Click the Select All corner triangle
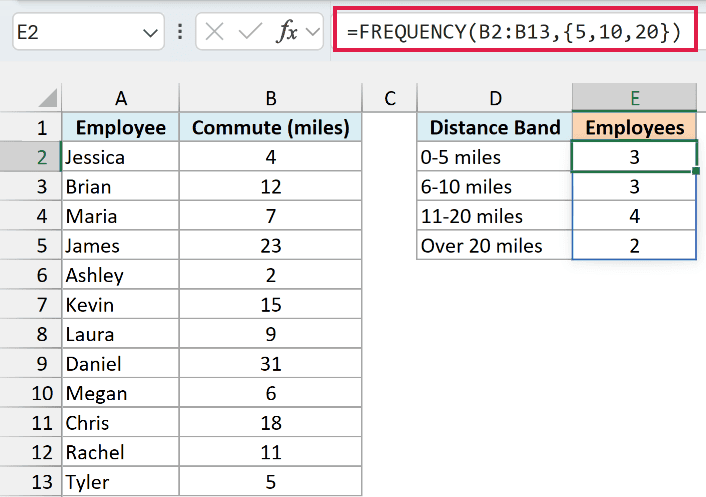The height and width of the screenshot is (497, 706). click(x=48, y=98)
